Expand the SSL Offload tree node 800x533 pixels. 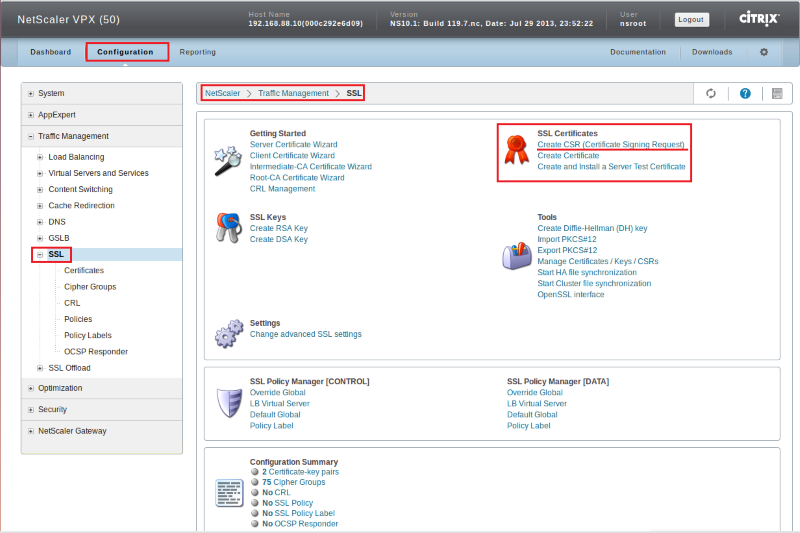40,368
